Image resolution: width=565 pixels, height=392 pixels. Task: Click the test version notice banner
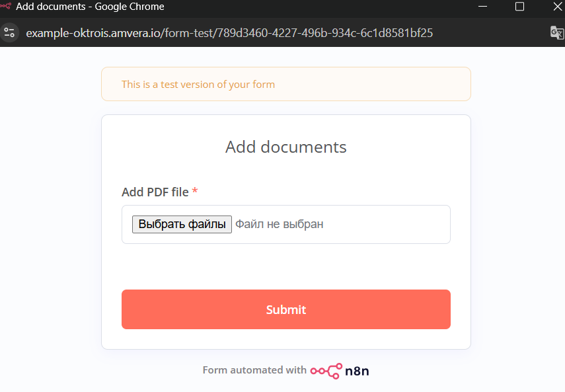285,84
